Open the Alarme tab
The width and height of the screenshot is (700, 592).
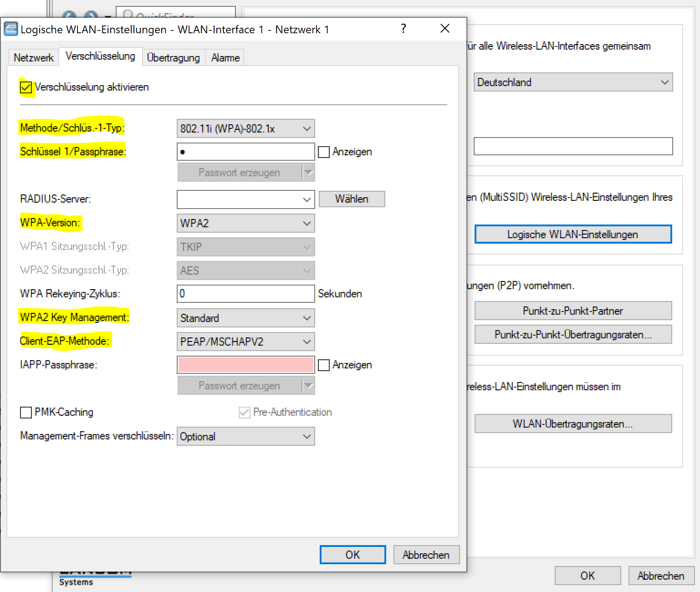pos(225,58)
